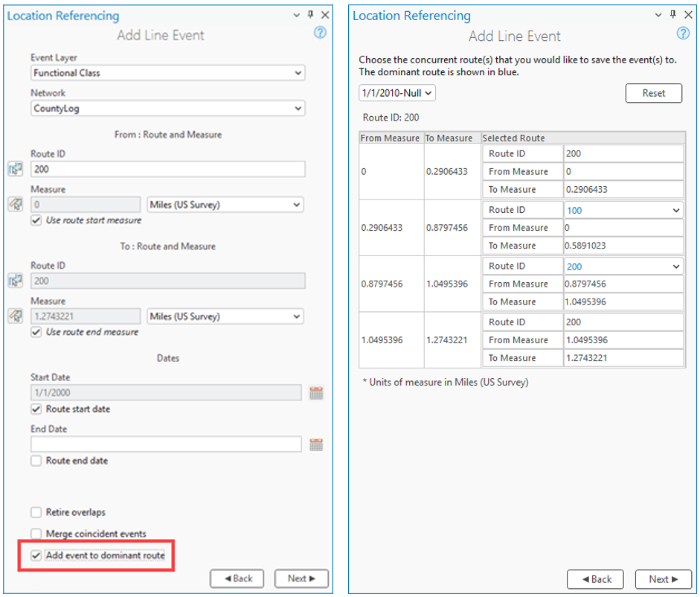
Task: Click Route ID: 200 label above table
Action: (391, 118)
